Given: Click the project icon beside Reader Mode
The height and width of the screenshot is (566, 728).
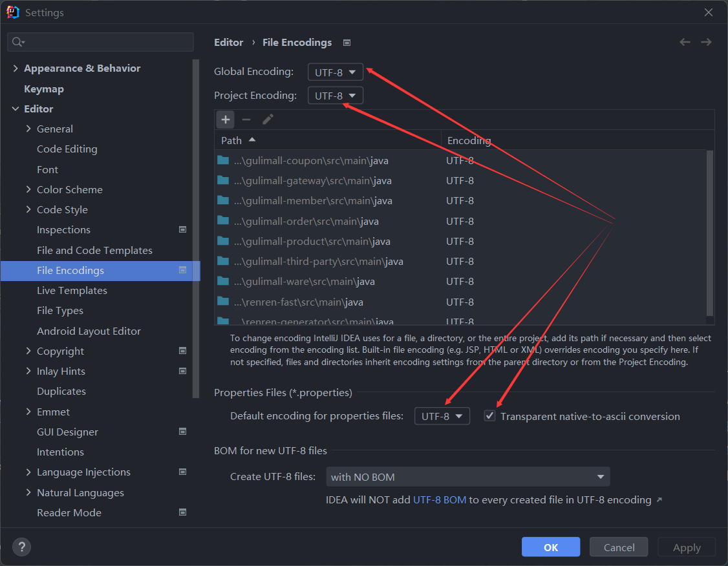Looking at the screenshot, I should click(x=182, y=512).
